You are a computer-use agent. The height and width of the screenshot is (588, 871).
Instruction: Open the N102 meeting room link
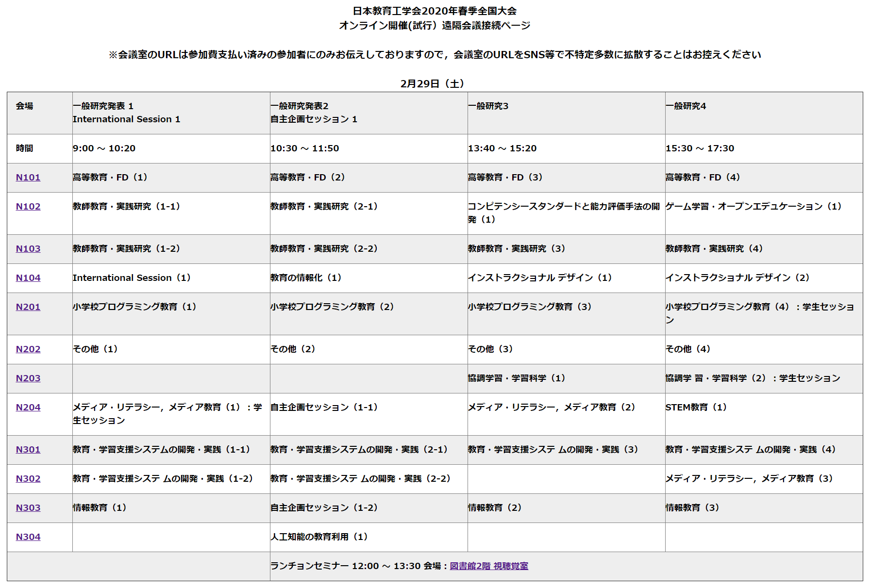coord(28,207)
